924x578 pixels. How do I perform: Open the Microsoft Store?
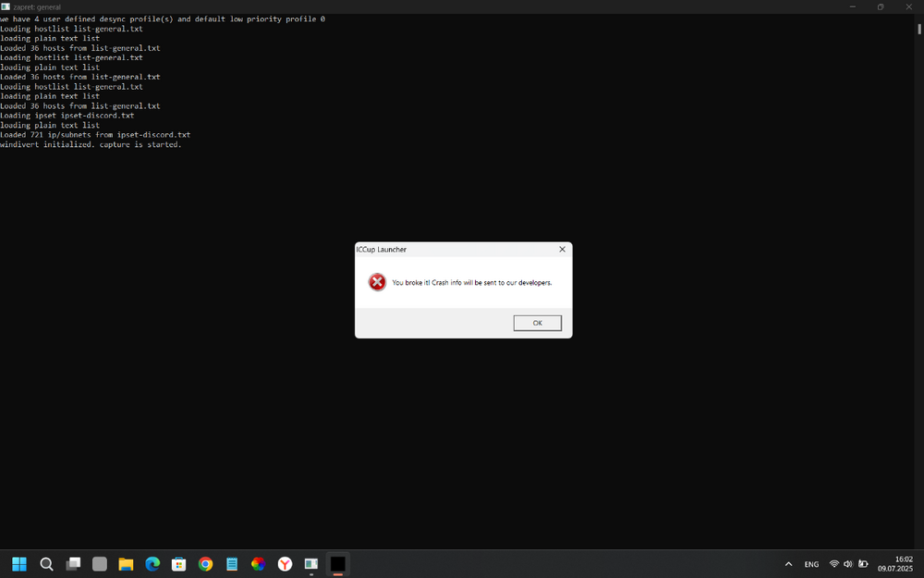coord(178,563)
